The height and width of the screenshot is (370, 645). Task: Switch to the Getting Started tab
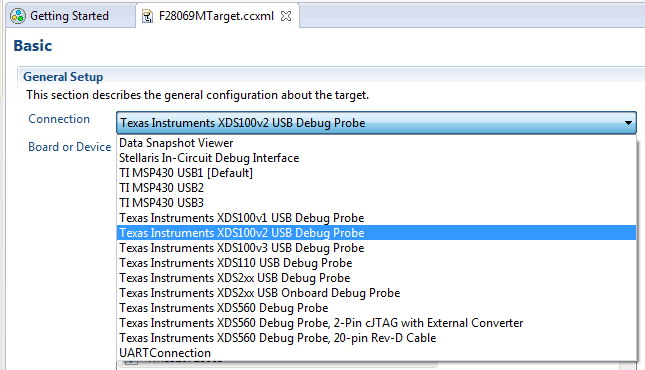[71, 16]
